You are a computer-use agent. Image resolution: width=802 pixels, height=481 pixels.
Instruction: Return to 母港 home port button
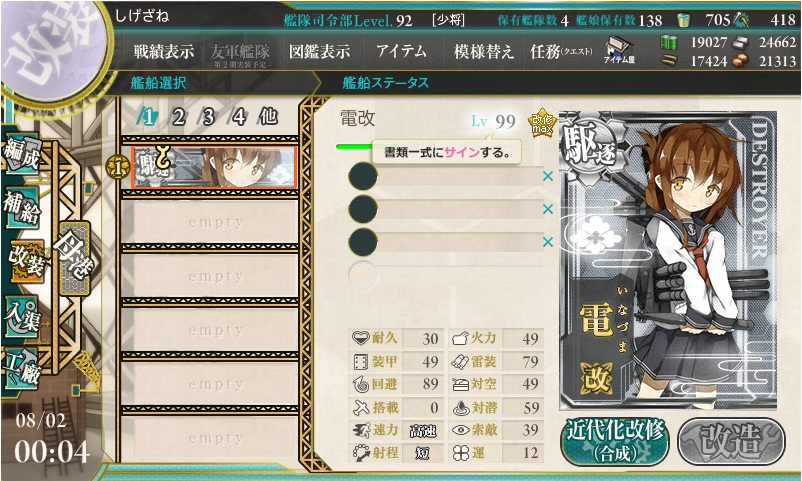75,257
